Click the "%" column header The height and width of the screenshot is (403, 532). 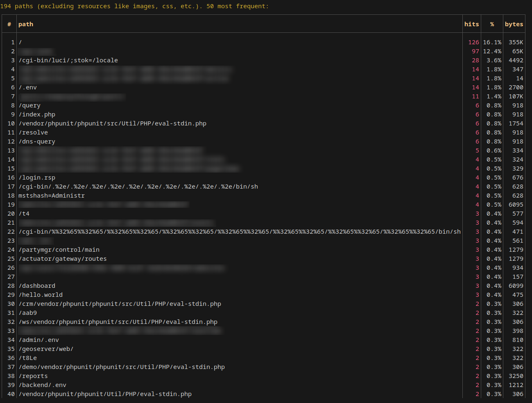point(492,24)
